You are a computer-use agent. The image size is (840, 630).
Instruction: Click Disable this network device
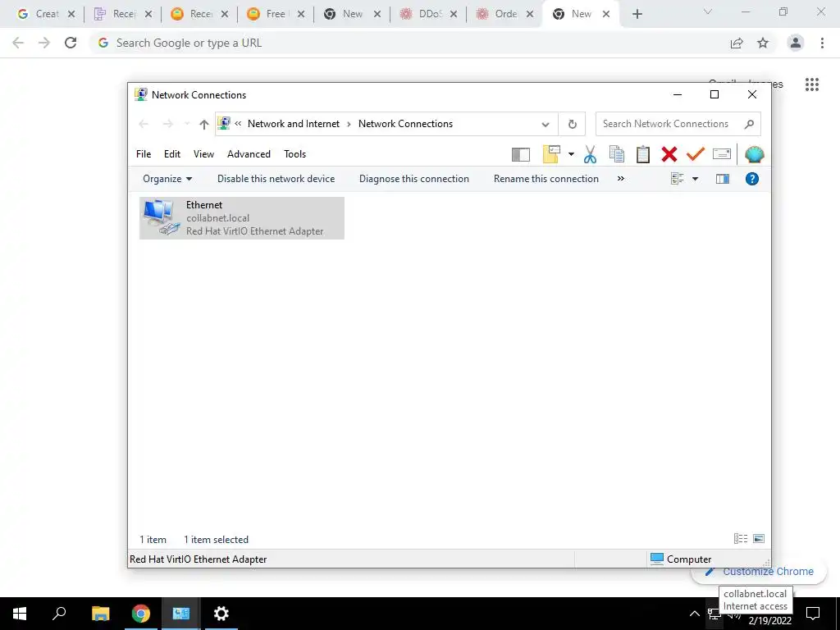tap(276, 179)
